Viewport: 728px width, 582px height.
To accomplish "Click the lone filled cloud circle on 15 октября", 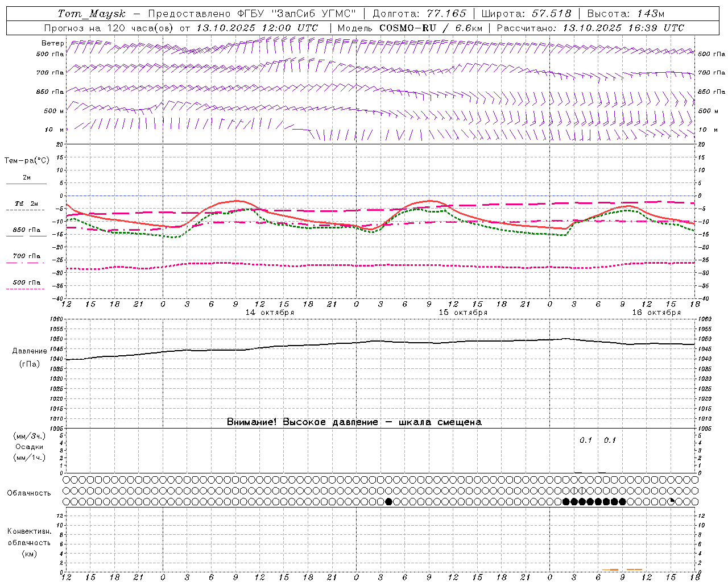I will [x=388, y=501].
